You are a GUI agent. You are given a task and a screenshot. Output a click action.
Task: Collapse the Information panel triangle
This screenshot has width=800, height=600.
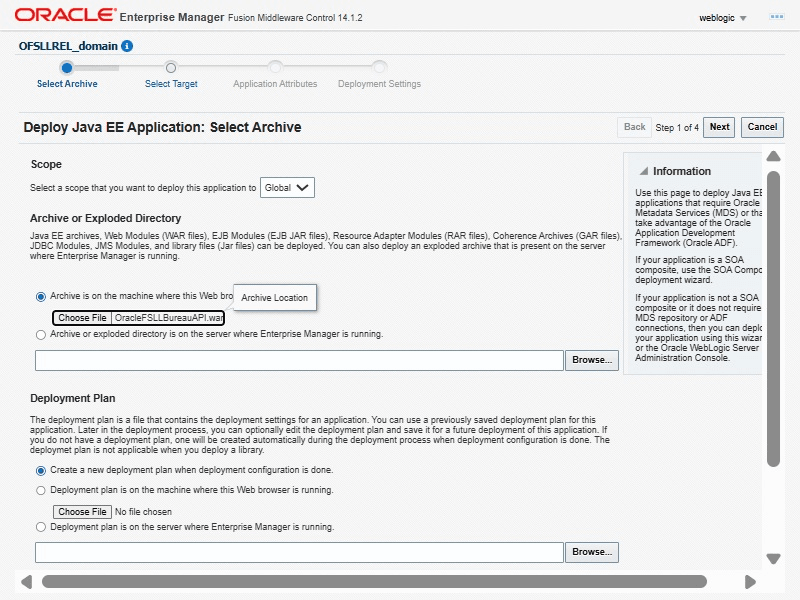click(644, 171)
